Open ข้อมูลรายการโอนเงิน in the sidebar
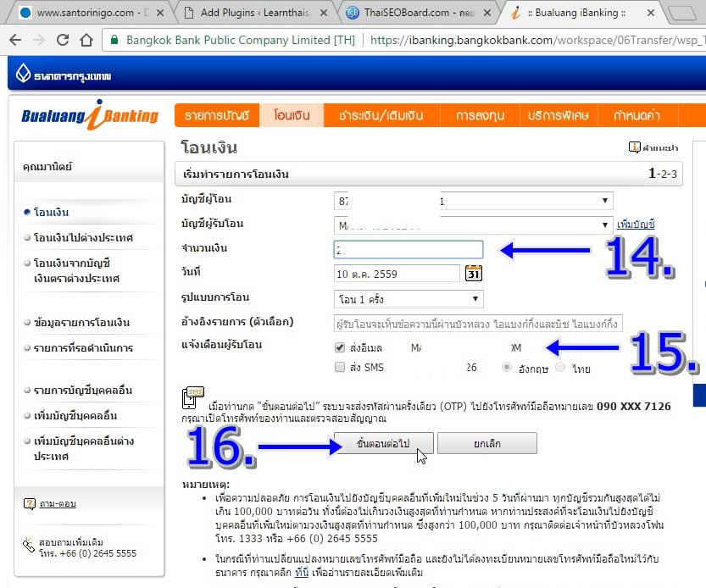The height and width of the screenshot is (588, 706). [81, 322]
